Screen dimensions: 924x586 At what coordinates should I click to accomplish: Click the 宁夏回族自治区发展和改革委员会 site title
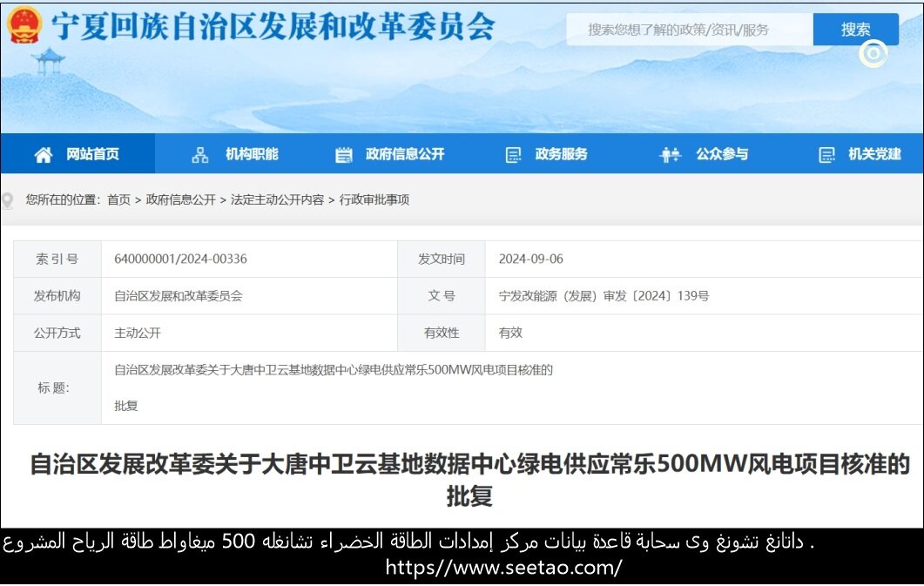pyautogui.click(x=273, y=26)
